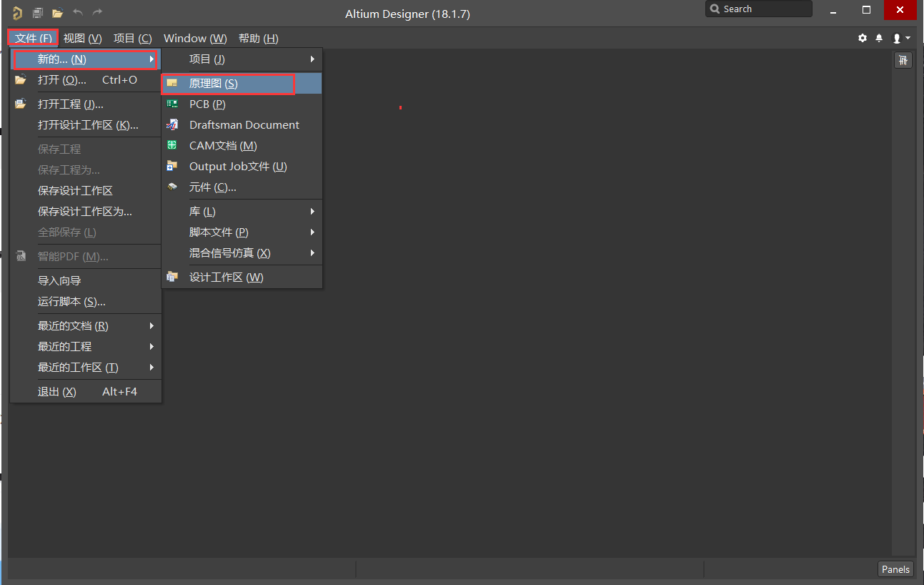Expand the 库 (L) submenu arrow

[x=312, y=212]
